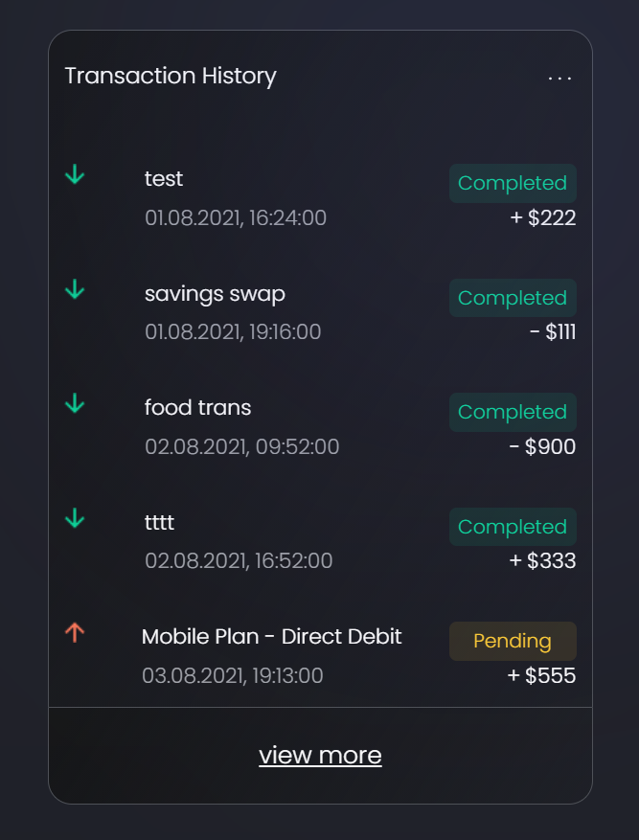
Task: Select the food trans transaction title
Action: (197, 408)
